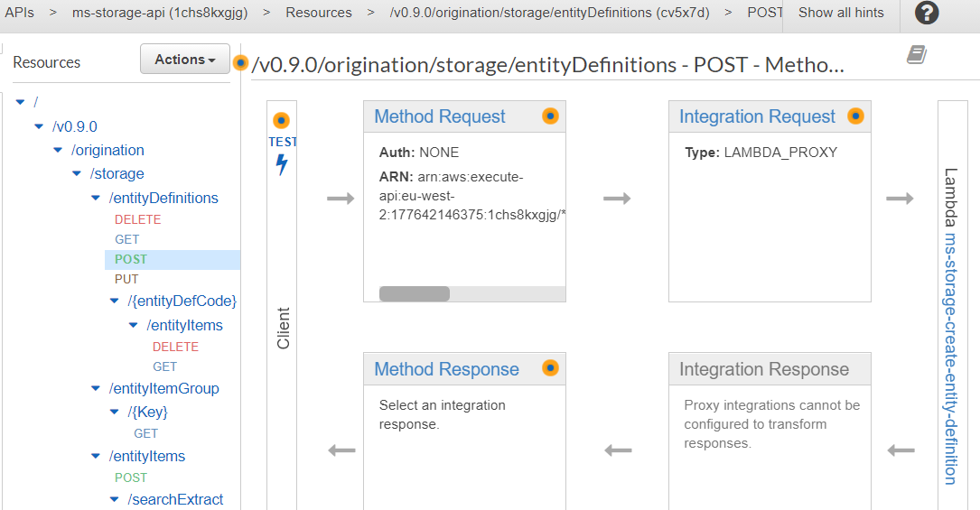Collapse the /{entityDefCode} resource node

point(115,301)
